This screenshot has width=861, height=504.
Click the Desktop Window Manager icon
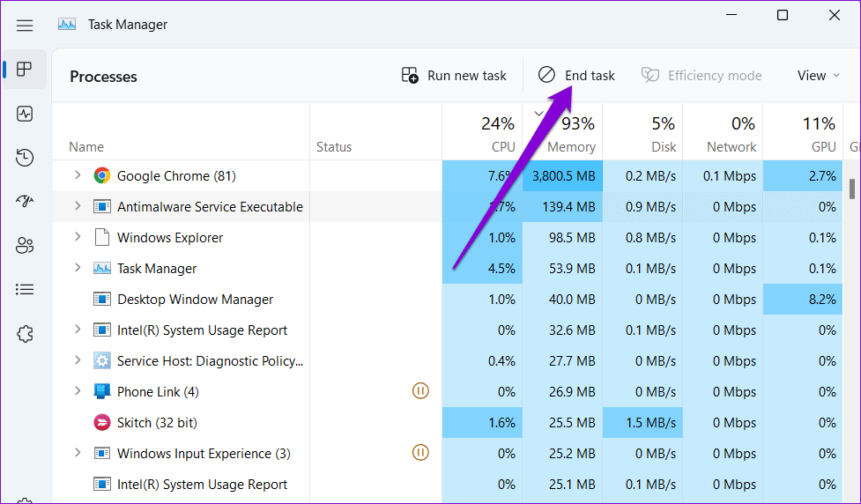pos(101,300)
